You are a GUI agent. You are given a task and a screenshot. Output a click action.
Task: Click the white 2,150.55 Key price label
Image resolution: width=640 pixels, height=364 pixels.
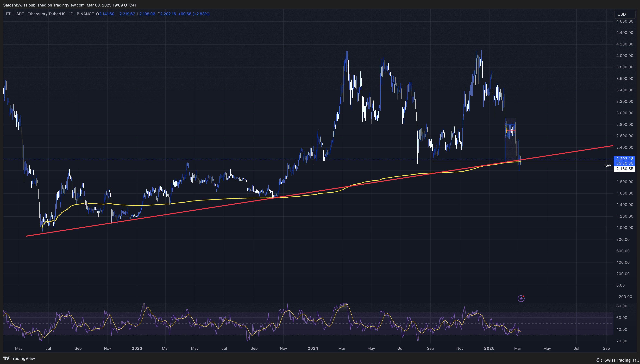click(x=624, y=169)
